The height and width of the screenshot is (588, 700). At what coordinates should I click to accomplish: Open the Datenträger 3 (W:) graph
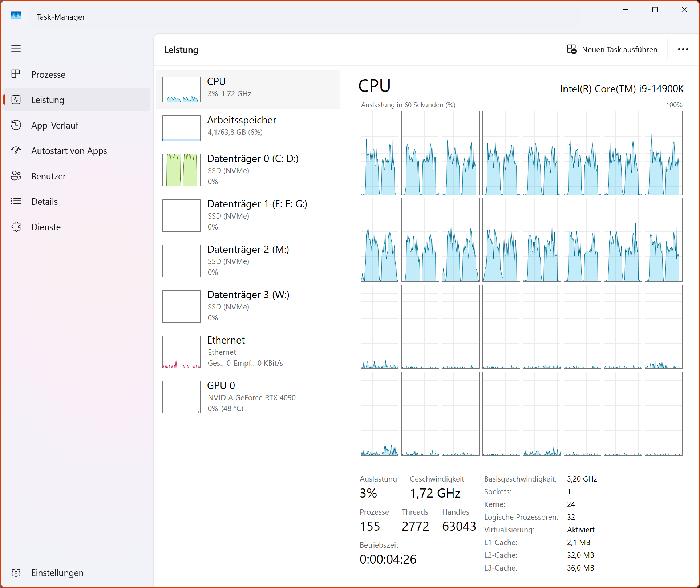[x=181, y=306]
